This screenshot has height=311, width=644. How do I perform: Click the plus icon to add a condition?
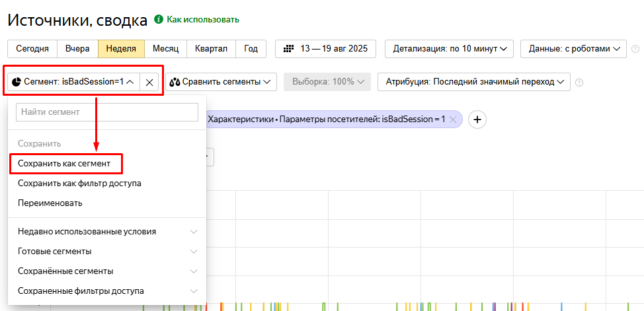pyautogui.click(x=477, y=120)
